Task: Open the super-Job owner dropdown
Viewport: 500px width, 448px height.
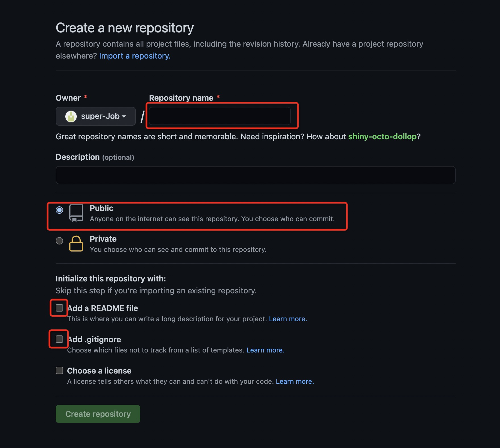Action: coord(96,116)
